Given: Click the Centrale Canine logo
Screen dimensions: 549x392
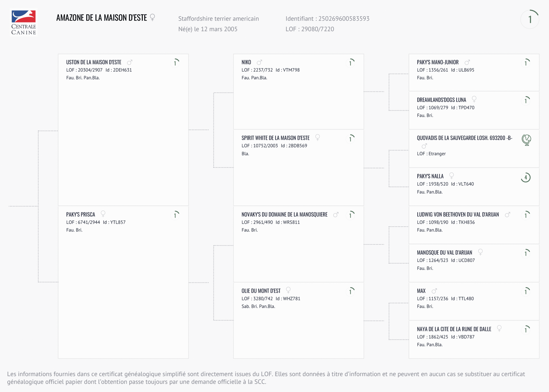Looking at the screenshot, I should [x=24, y=22].
